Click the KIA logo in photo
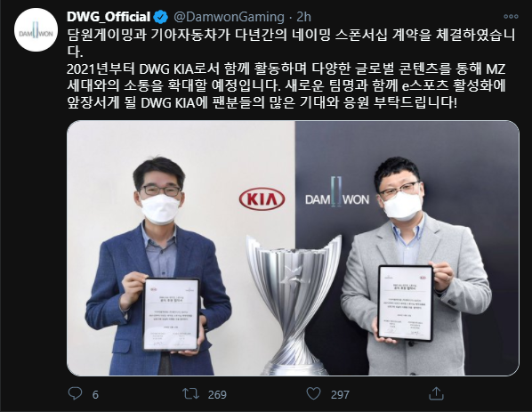 [x=262, y=199]
